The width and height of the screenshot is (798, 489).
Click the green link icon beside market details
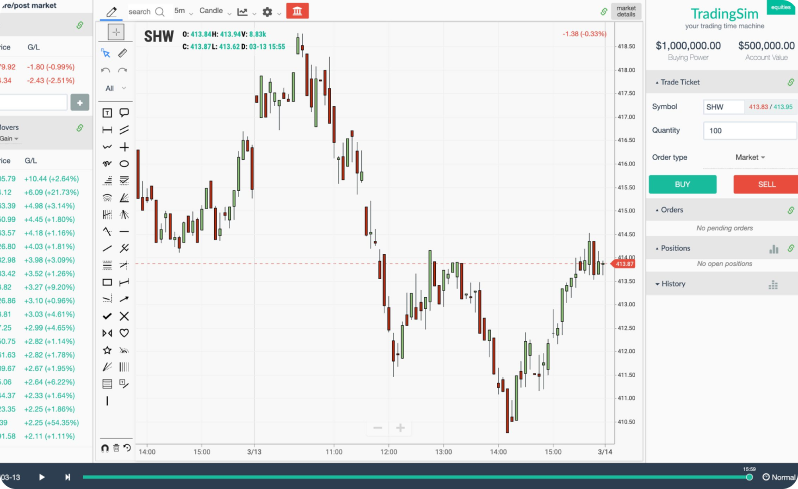point(604,12)
